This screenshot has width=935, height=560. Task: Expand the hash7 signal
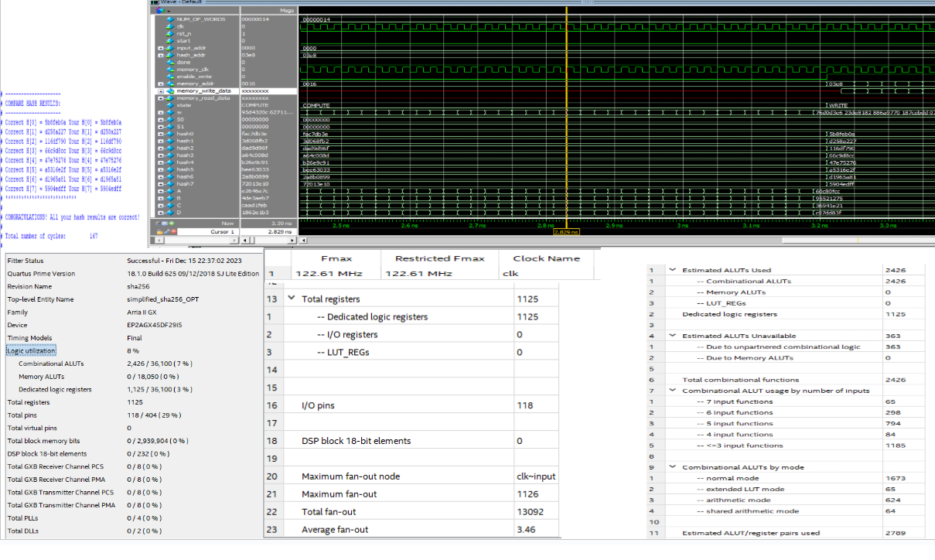point(161,184)
